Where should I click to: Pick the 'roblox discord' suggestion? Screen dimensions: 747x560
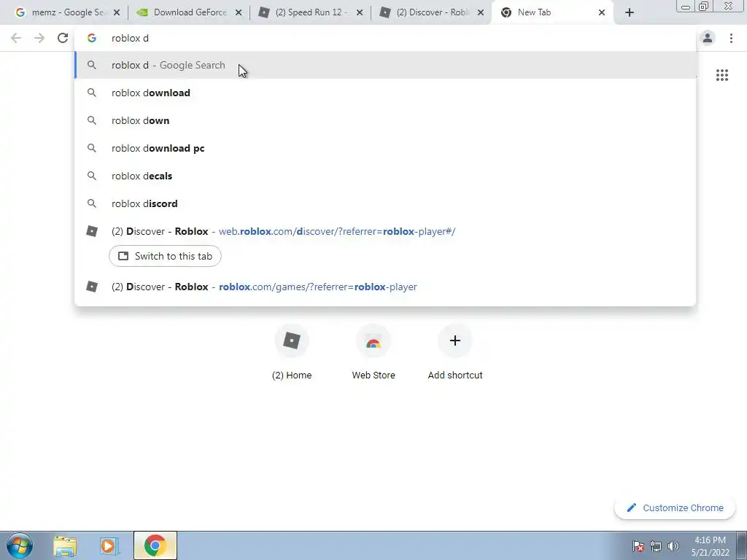pyautogui.click(x=385, y=203)
